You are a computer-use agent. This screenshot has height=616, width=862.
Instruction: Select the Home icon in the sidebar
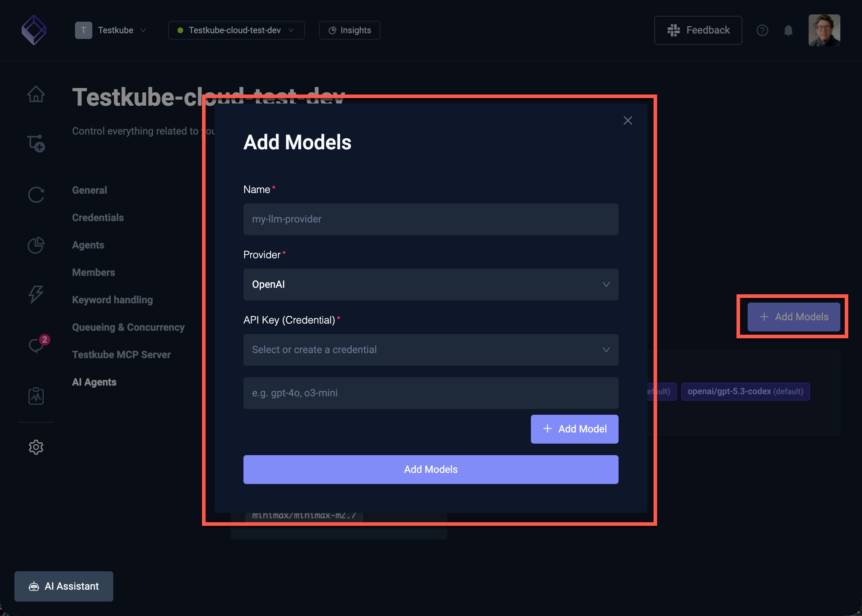36,94
